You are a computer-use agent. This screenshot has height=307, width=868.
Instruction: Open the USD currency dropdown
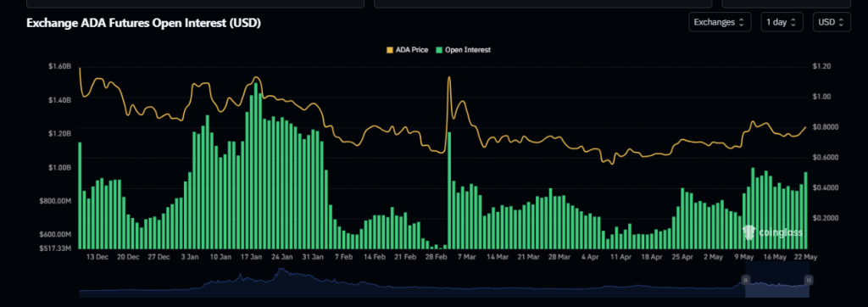coord(832,22)
